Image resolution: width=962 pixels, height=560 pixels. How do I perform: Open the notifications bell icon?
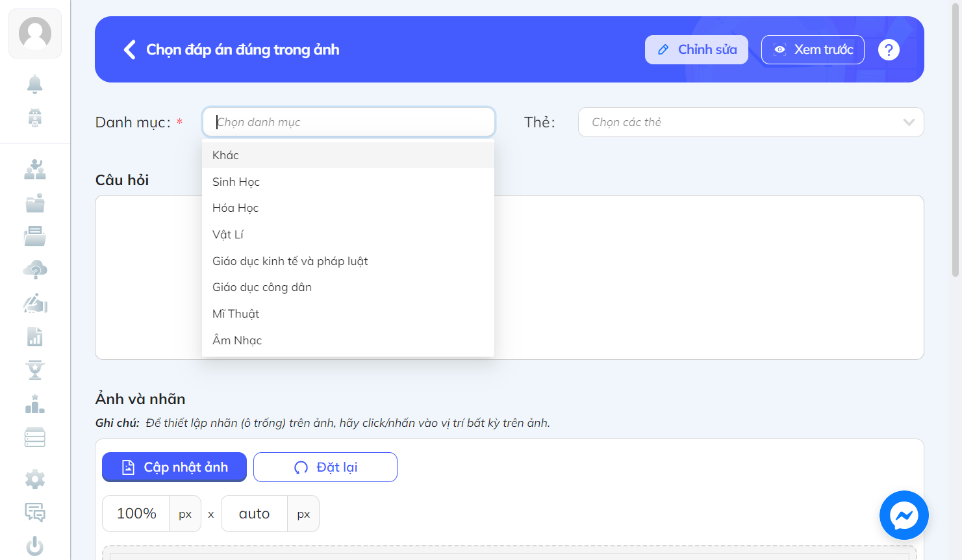pyautogui.click(x=35, y=84)
